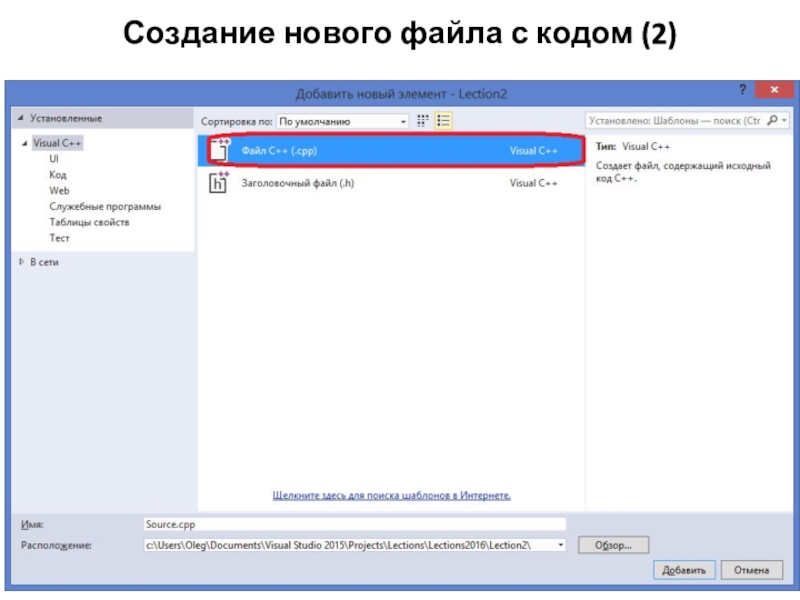Viewport: 800px width, 600px height.
Task: Select the Visual C++ category
Action: pyautogui.click(x=57, y=143)
